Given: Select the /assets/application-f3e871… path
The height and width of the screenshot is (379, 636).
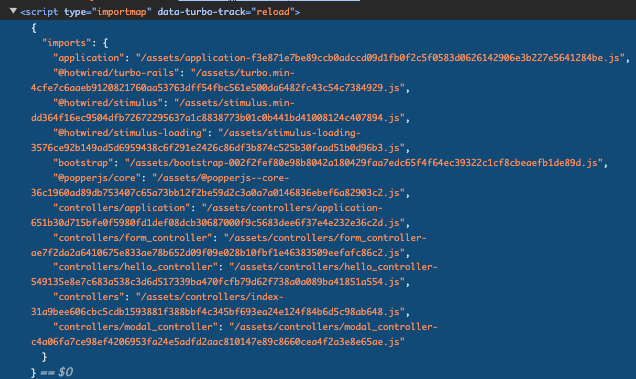Looking at the screenshot, I should tap(380, 58).
